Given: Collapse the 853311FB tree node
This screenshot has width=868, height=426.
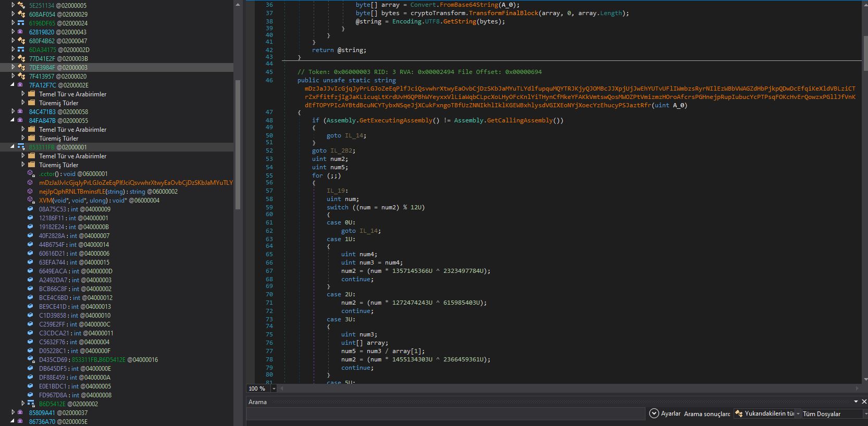Looking at the screenshot, I should 13,147.
